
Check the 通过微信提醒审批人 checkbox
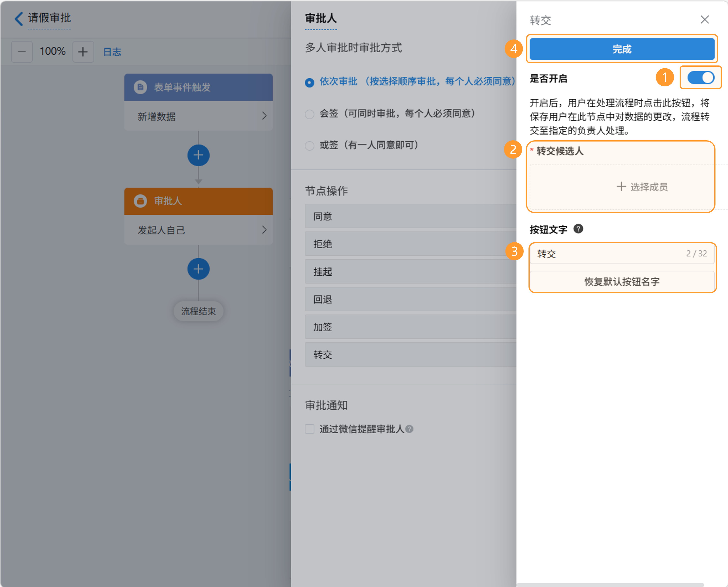click(309, 429)
